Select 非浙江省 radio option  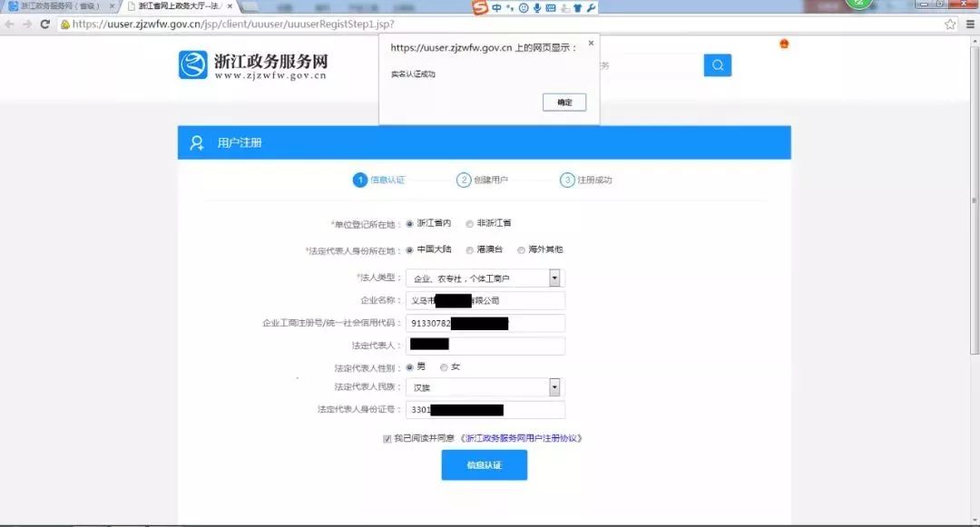[469, 223]
